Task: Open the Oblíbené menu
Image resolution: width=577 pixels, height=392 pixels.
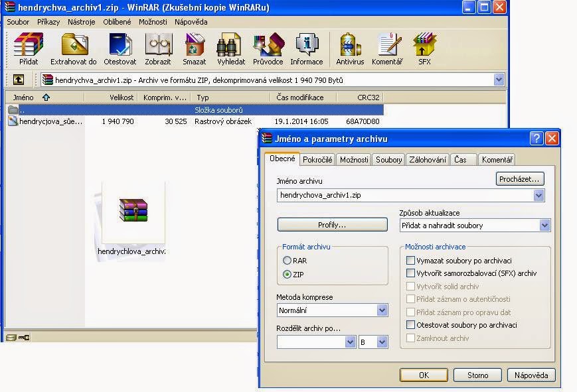Action: point(117,22)
